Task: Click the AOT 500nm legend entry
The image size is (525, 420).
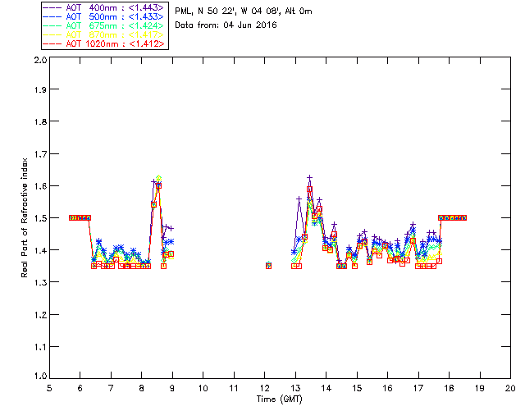Action: click(104, 16)
